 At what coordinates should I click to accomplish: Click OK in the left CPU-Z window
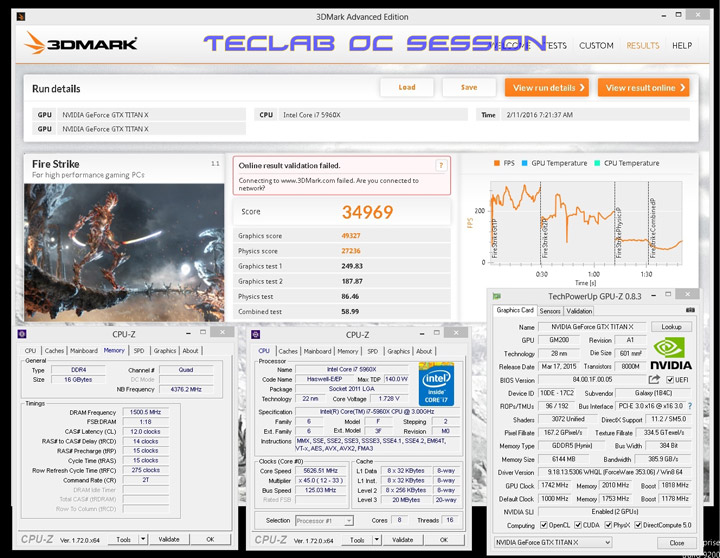[210, 539]
